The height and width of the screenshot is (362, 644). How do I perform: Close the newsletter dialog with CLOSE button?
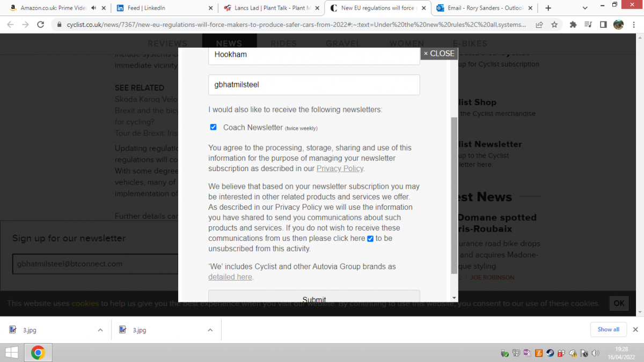(439, 54)
